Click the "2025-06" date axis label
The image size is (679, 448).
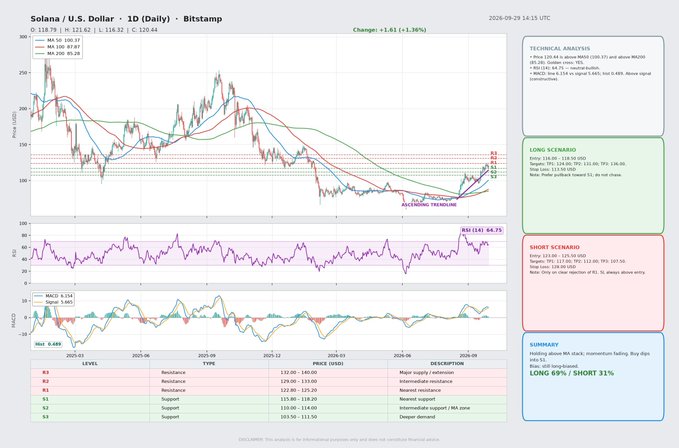140,355
